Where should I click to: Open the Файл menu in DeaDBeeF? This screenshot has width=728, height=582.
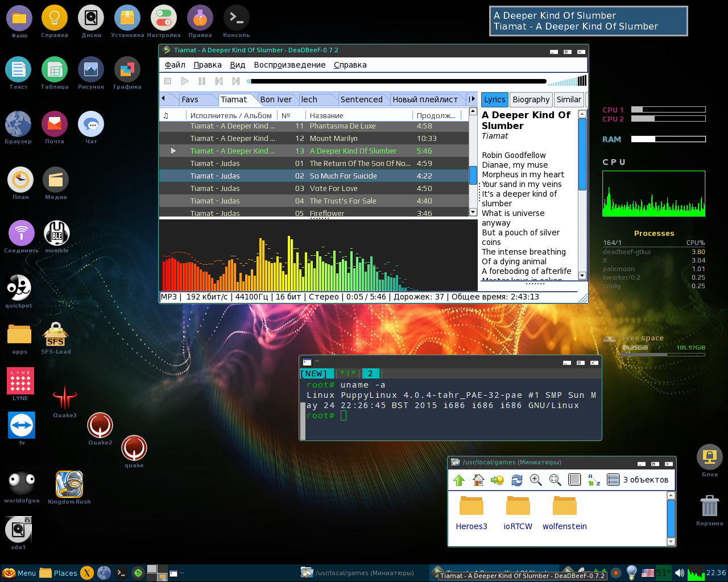(x=175, y=65)
